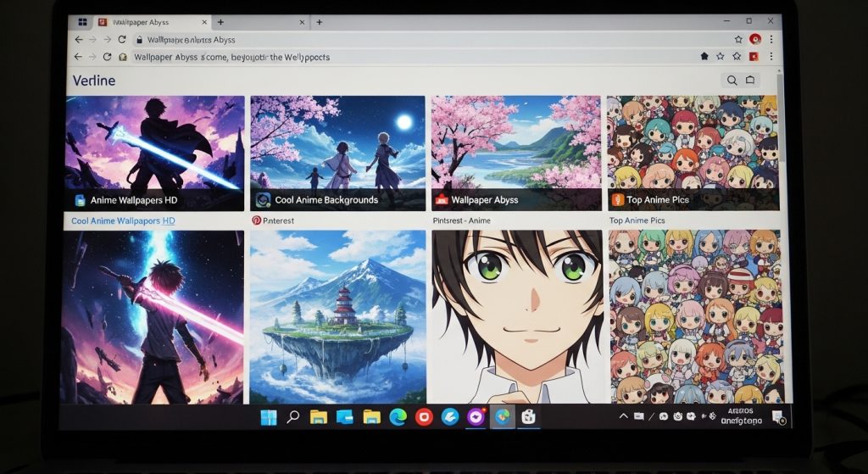Open taskbar search magnifier
868x474 pixels.
tap(292, 417)
